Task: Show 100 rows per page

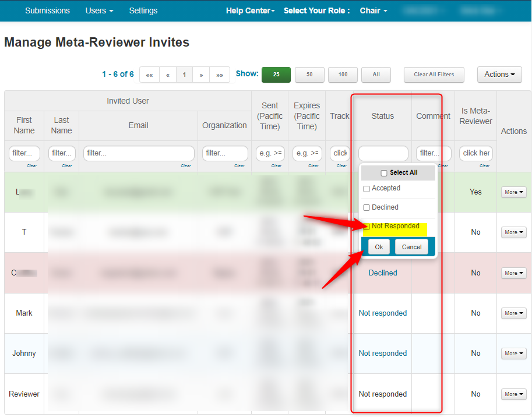Action: click(x=343, y=75)
